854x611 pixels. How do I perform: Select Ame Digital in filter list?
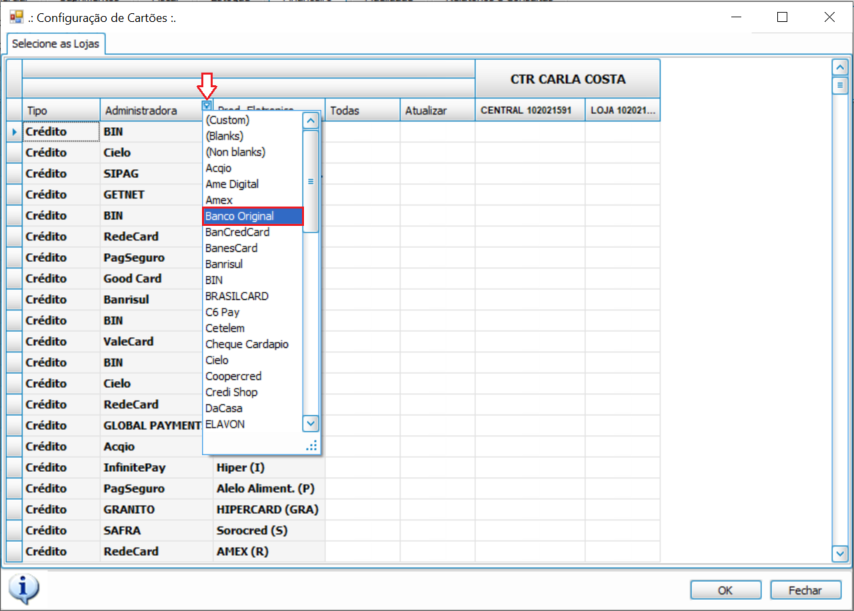pos(253,184)
